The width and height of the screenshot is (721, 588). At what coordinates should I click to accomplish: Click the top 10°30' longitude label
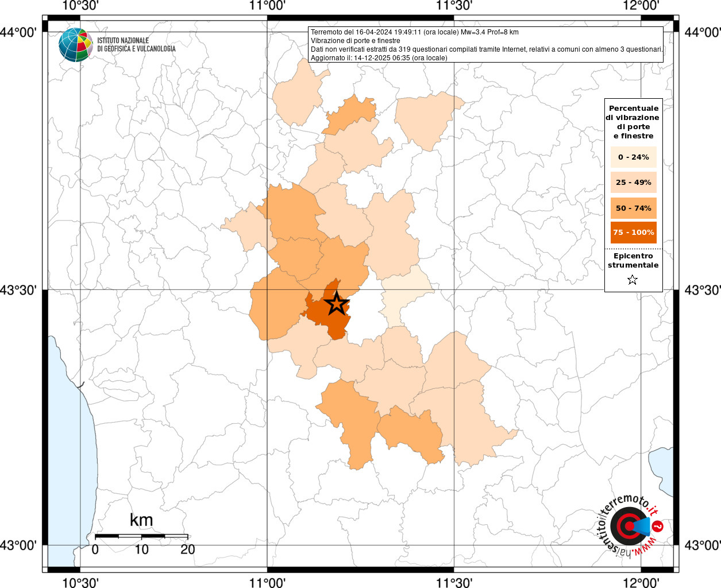[x=80, y=6]
